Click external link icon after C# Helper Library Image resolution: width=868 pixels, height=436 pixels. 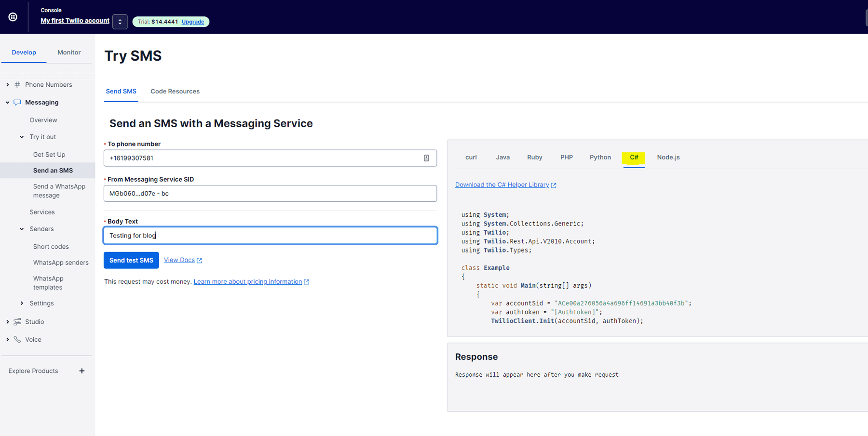[554, 185]
